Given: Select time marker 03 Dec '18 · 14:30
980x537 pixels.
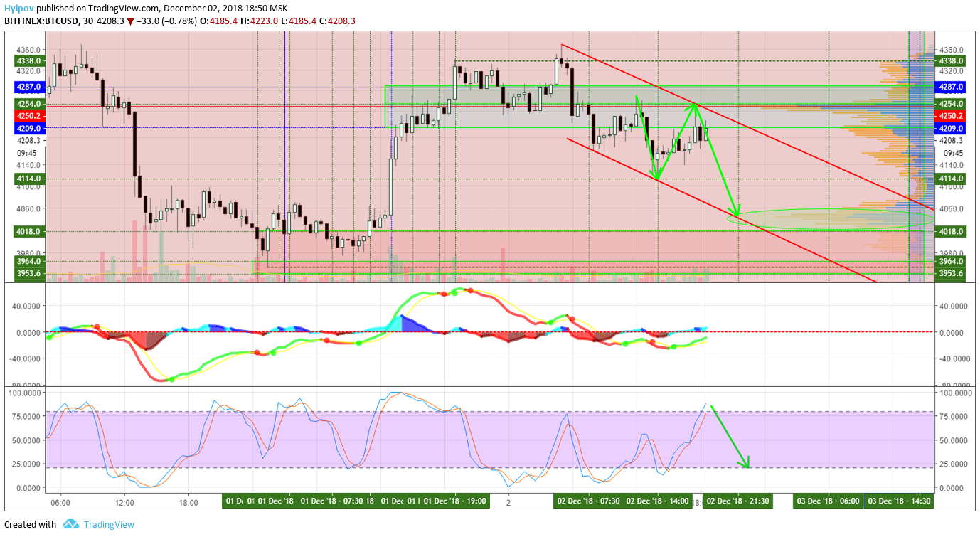Looking at the screenshot, I should click(x=900, y=501).
